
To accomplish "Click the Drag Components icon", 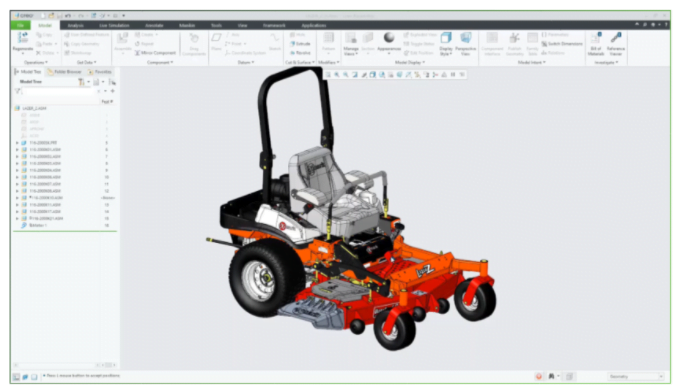I will (x=194, y=38).
